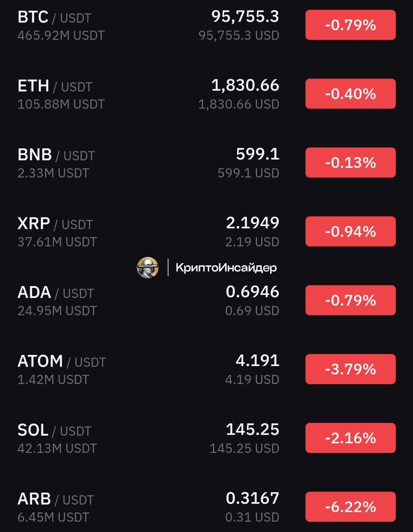Click the ETH price 1,830.66
Screen dimensions: 413x532
pyautogui.click(x=245, y=86)
